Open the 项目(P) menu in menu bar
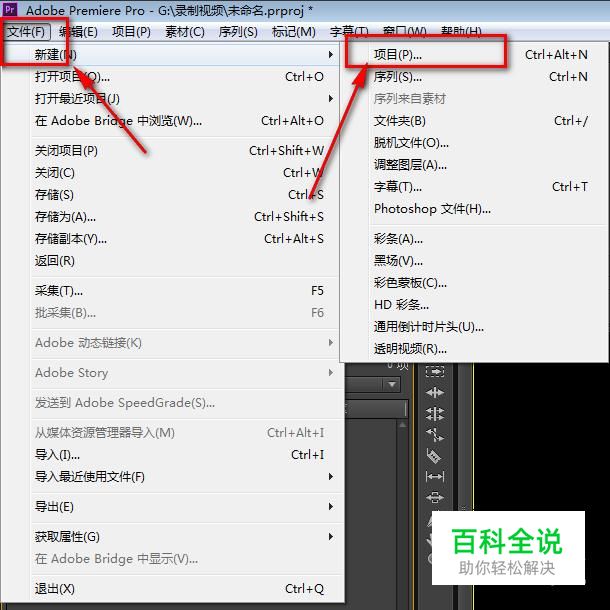The image size is (610, 610). click(x=131, y=31)
